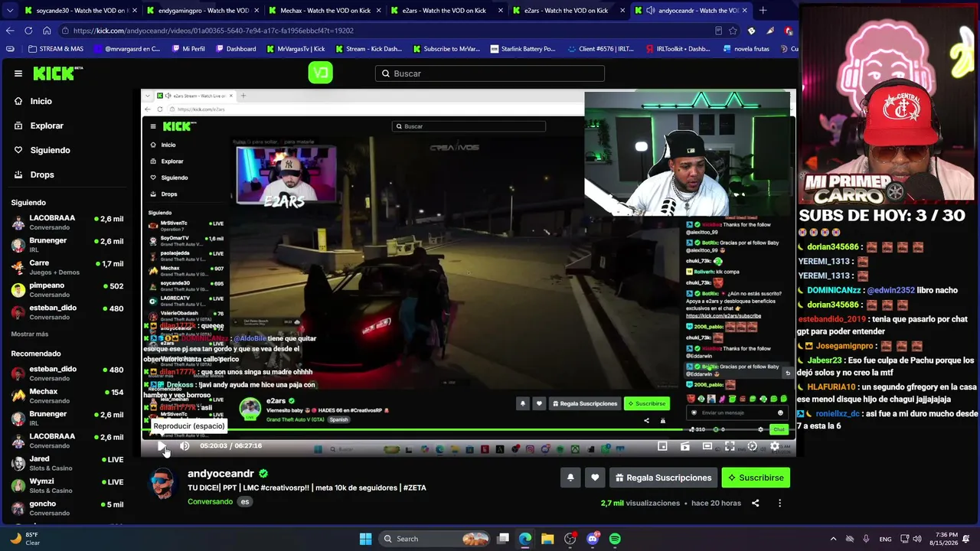Expand the followed list with Mostrar más

pyautogui.click(x=30, y=334)
